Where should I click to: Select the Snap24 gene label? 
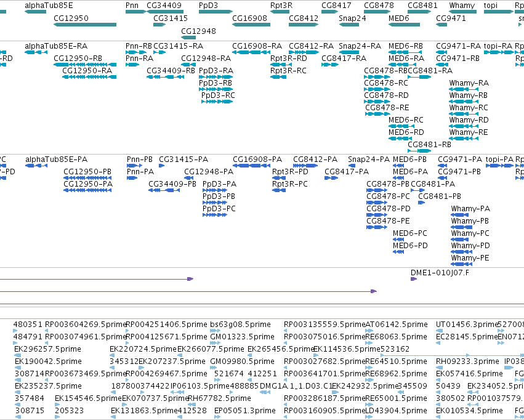pos(352,18)
